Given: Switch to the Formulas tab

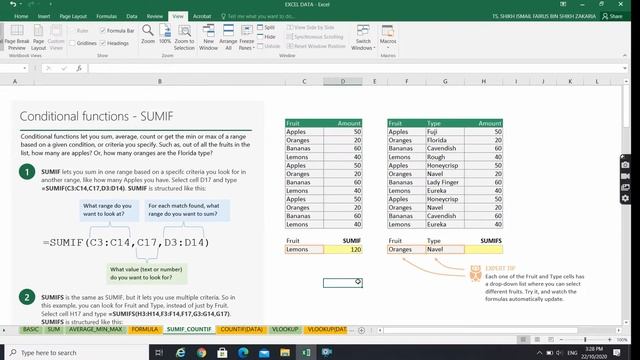Looking at the screenshot, I should (106, 16).
